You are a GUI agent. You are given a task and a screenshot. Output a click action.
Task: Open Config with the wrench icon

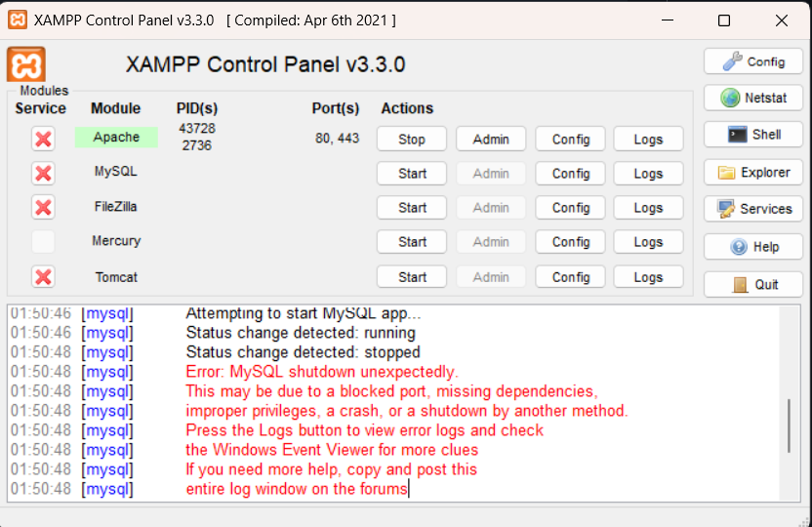click(x=752, y=61)
